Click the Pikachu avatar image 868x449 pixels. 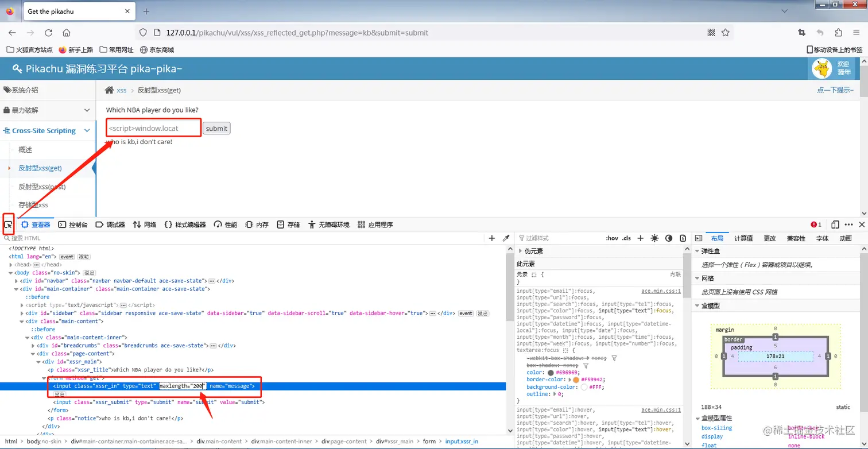coord(822,68)
